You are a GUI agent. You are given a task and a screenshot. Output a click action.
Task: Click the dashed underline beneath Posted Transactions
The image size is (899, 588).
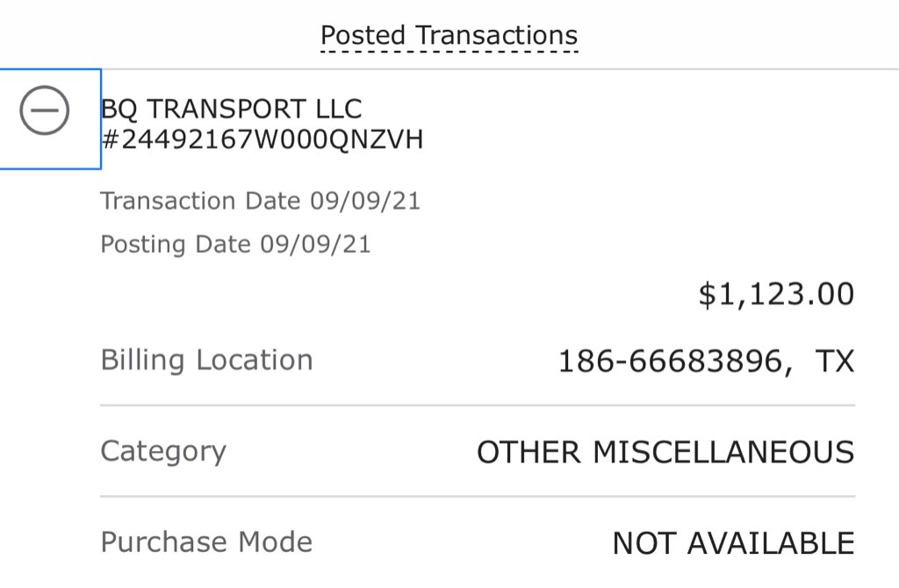[449, 53]
